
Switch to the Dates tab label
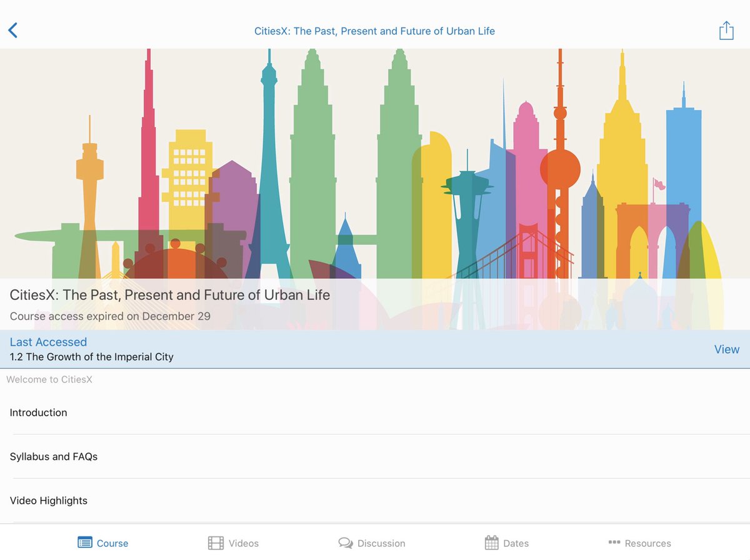[516, 543]
